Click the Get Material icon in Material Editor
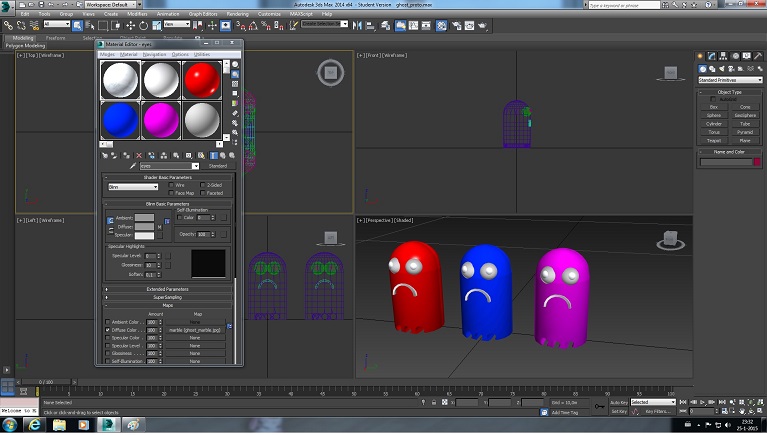767x435 pixels. (x=105, y=156)
